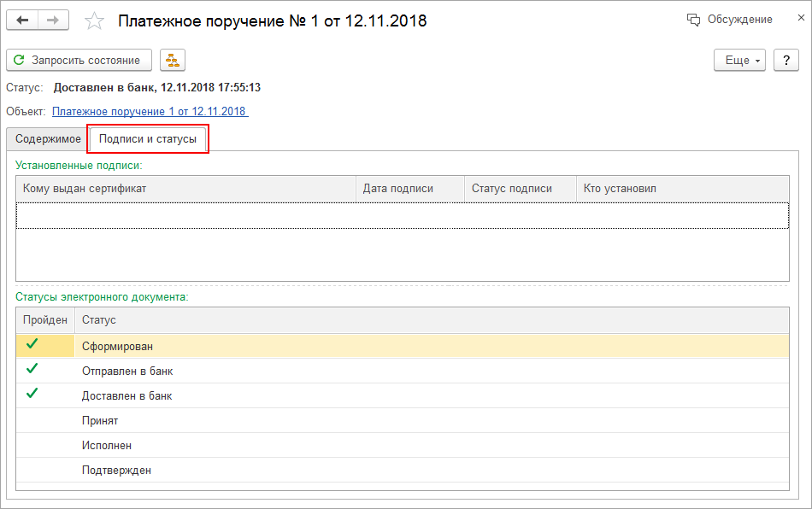Click the back navigation arrow
The image size is (812, 509).
tap(22, 20)
